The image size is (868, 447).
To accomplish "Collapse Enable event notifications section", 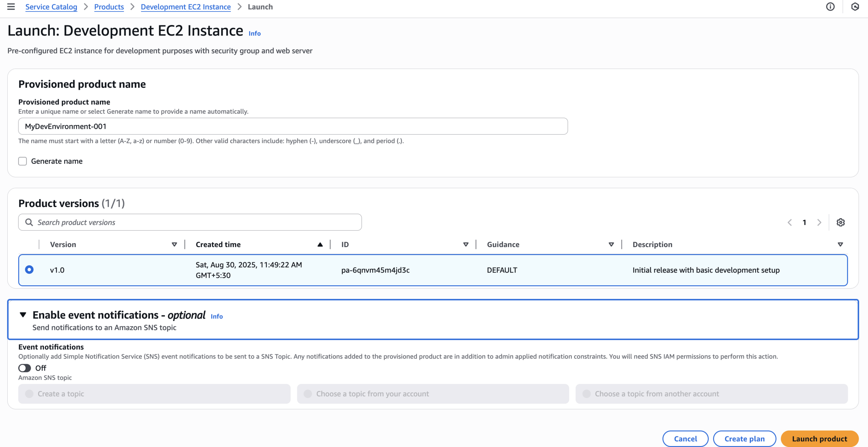I will [23, 315].
